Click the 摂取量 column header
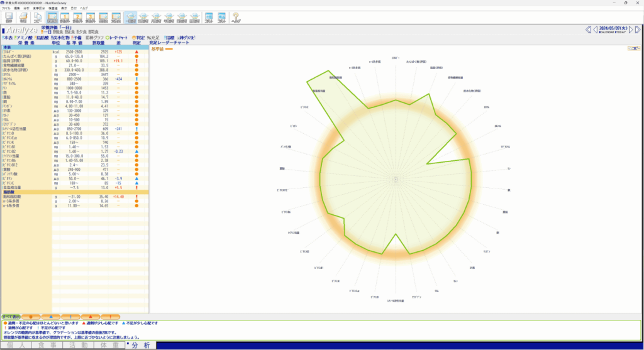 (98, 43)
